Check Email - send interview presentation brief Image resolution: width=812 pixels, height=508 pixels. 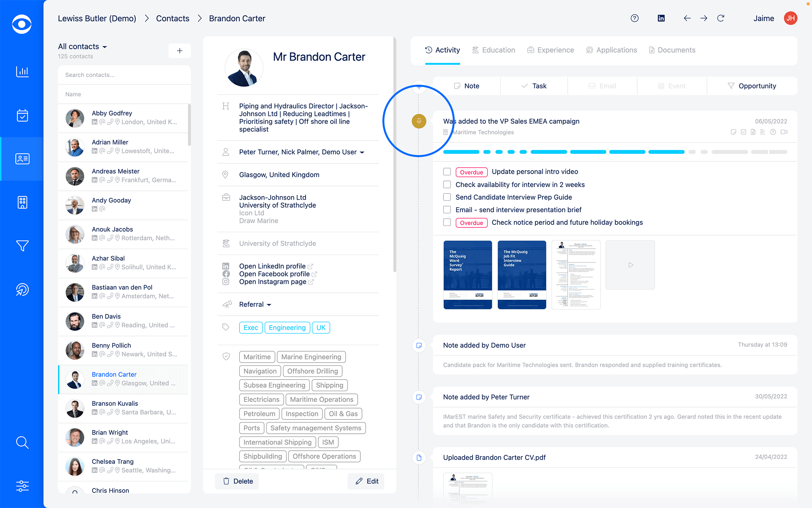tap(447, 210)
